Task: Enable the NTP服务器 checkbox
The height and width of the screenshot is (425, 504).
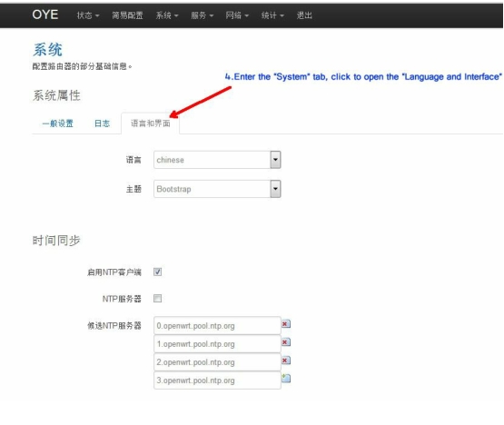Action: pos(157,299)
